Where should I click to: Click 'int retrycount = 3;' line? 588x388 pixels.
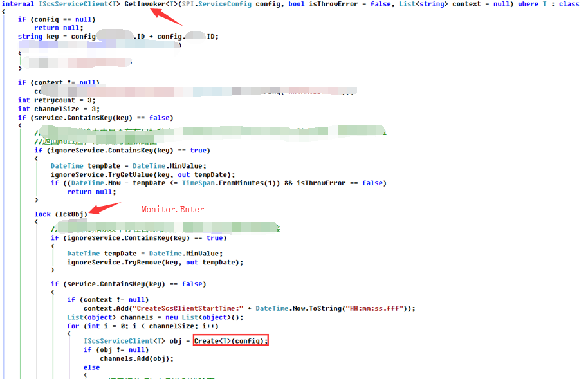pos(57,100)
